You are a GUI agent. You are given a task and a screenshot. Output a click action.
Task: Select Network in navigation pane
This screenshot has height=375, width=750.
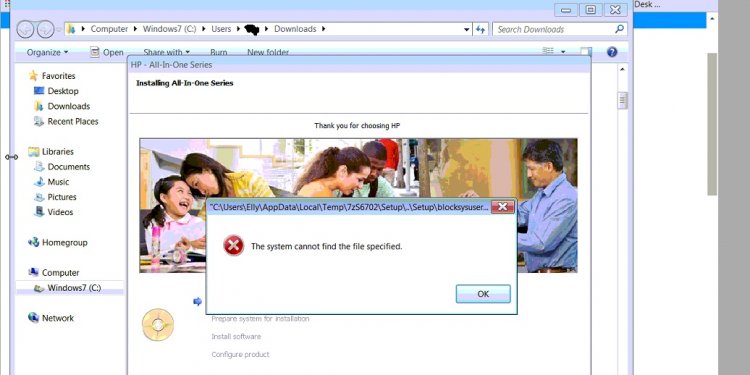coord(58,318)
